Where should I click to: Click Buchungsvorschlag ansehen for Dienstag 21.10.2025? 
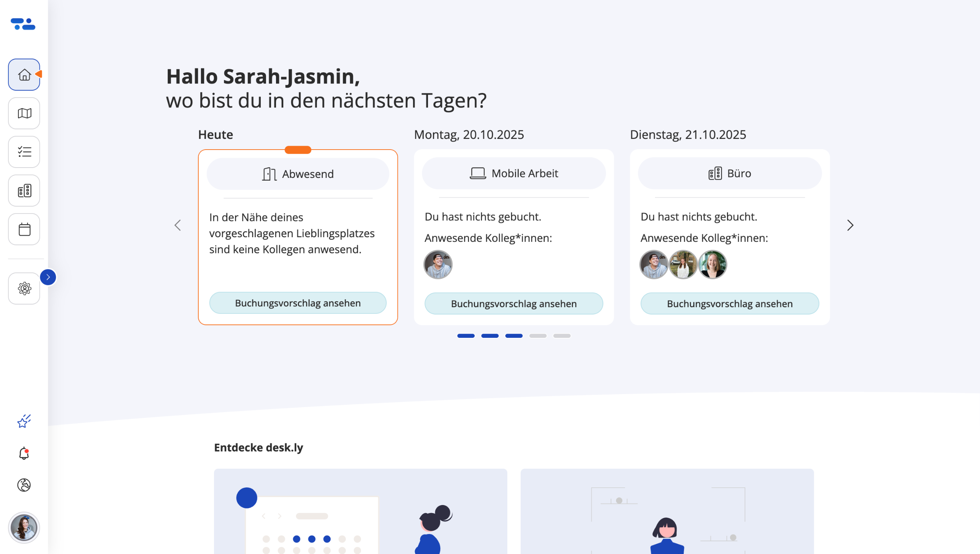(730, 304)
